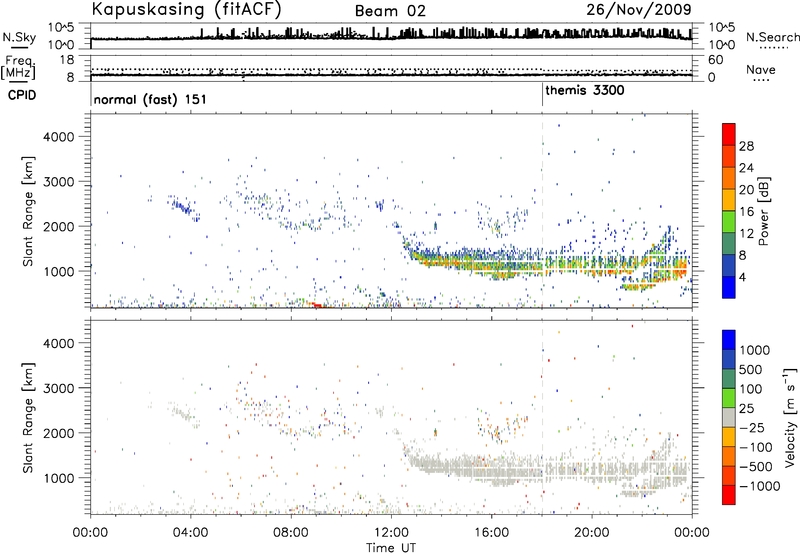The image size is (800, 554).
Task: Click the 1000 tick on the velocity colorbar
Action: pos(755,350)
